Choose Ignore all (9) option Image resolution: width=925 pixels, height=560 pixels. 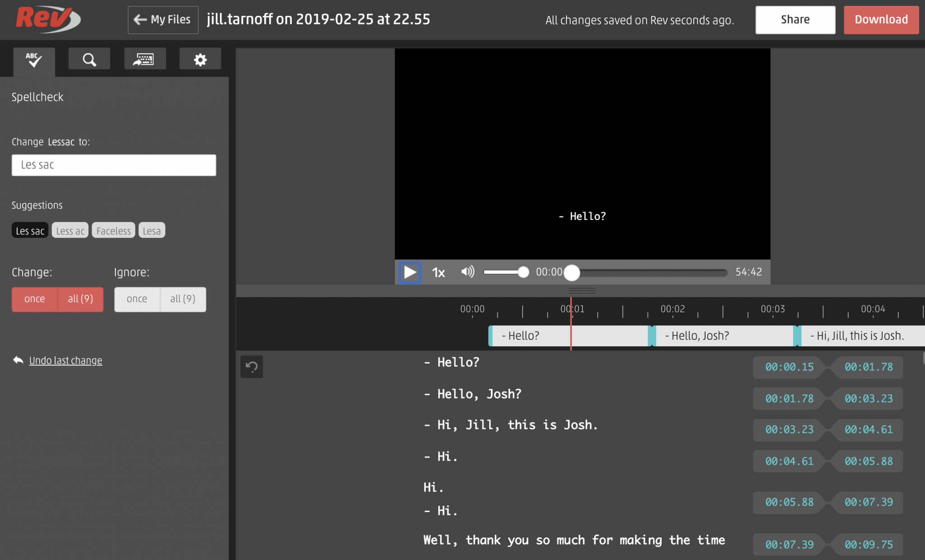[182, 299]
